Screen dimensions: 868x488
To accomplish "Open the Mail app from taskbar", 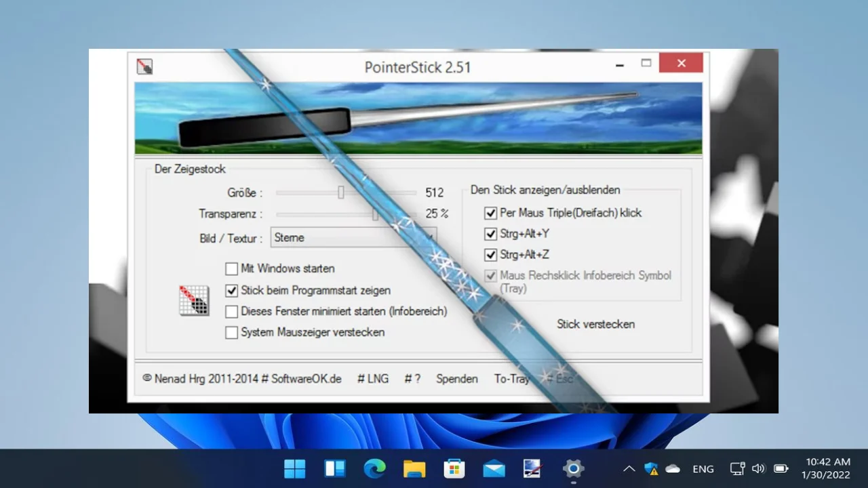I will coord(494,468).
